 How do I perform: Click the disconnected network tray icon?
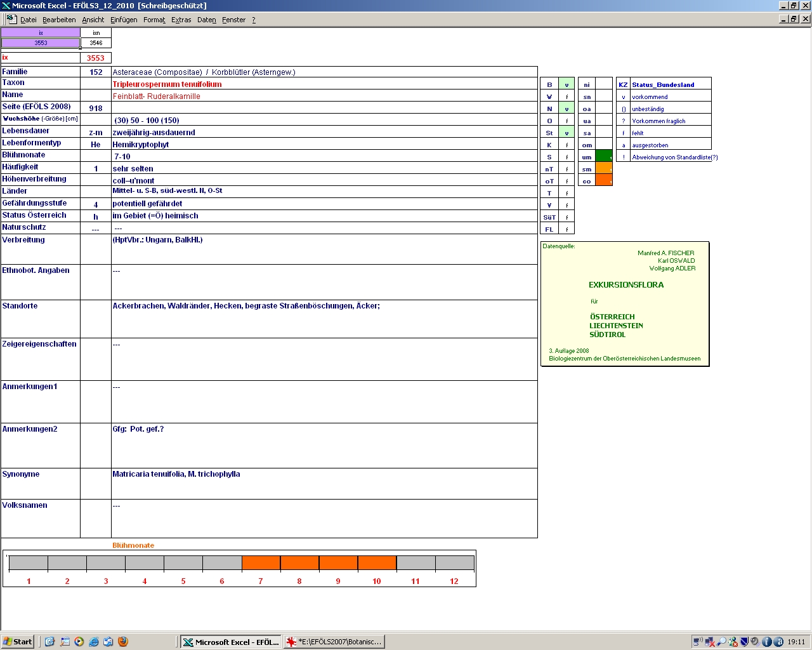710,642
